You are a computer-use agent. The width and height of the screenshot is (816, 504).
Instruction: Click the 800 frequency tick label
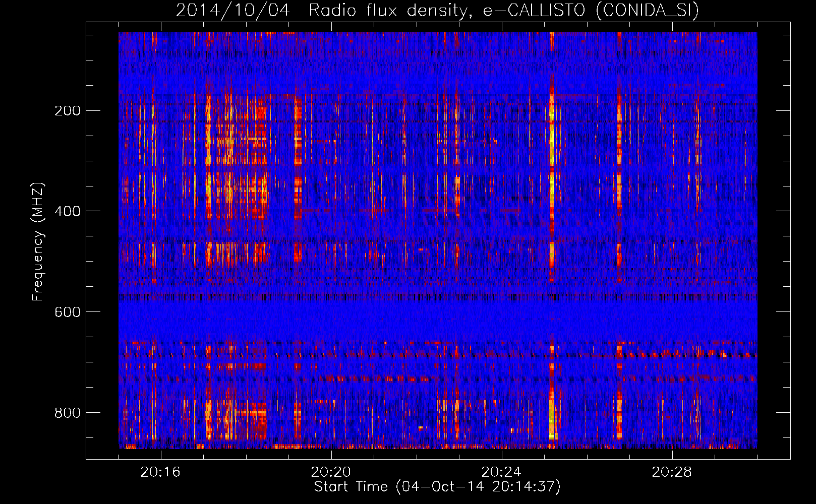[x=68, y=413]
